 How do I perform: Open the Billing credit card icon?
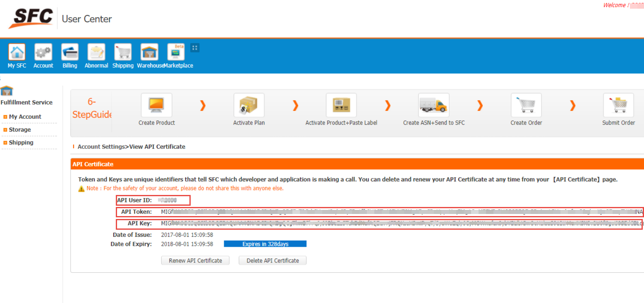pyautogui.click(x=70, y=52)
